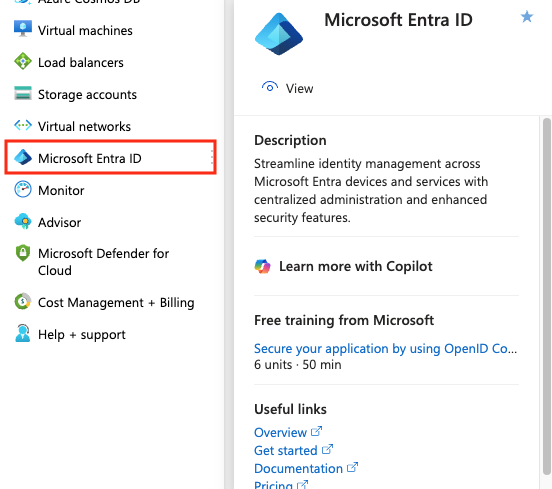552x489 pixels.
Task: Click the Microsoft Entra ID sidebar icon
Action: pos(23,157)
